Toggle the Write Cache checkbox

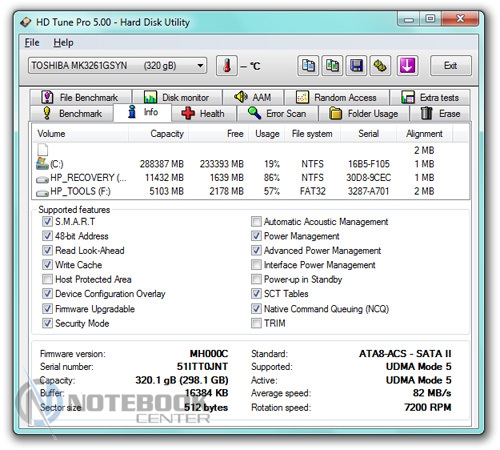[x=47, y=265]
